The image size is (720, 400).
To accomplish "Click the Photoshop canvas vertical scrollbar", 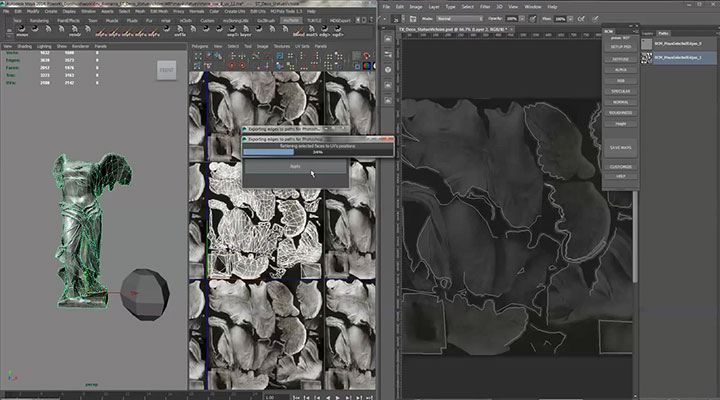I will (x=635, y=237).
